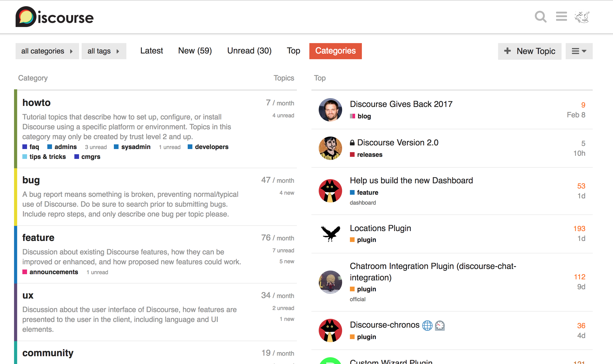Switch to the Unread (30) filter
The height and width of the screenshot is (364, 613).
[249, 51]
